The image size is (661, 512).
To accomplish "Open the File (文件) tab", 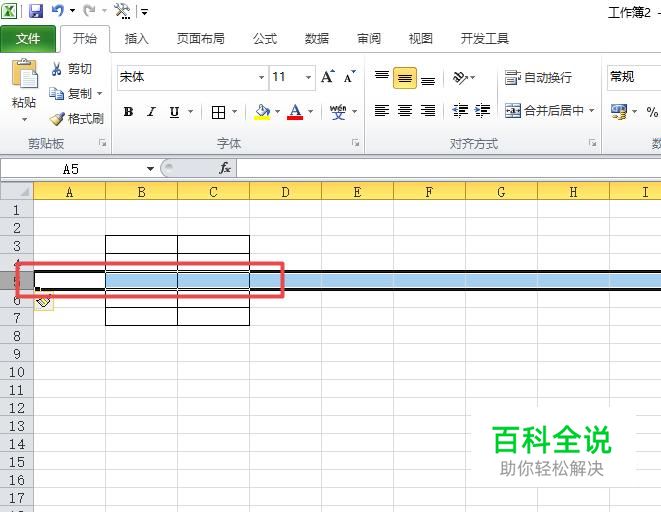I will tap(28, 39).
